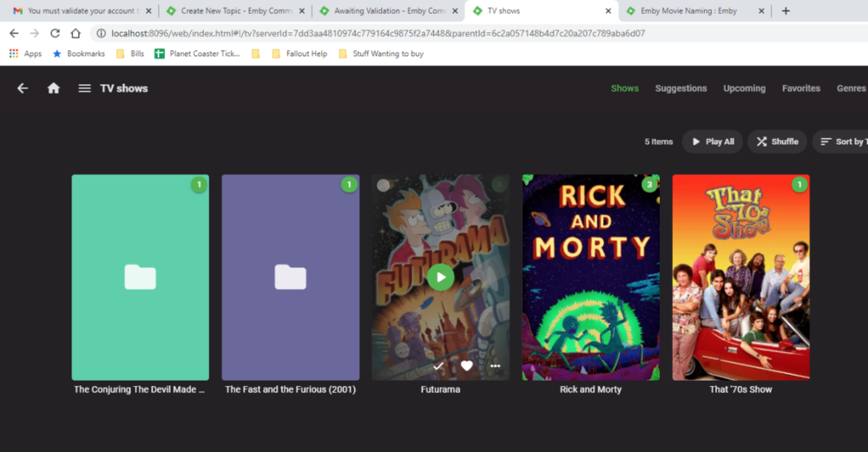Click the unplayed badge on That '70s Show
The image size is (868, 452).
tap(799, 184)
